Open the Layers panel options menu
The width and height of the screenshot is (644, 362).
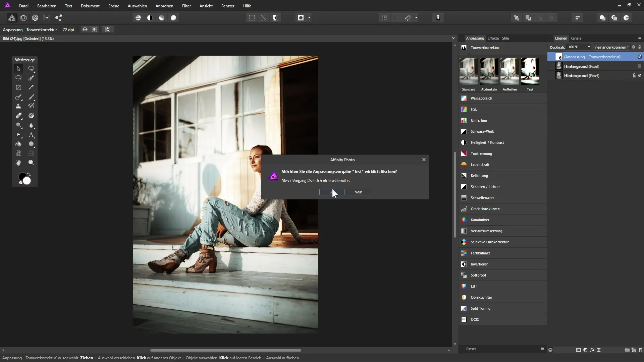640,38
